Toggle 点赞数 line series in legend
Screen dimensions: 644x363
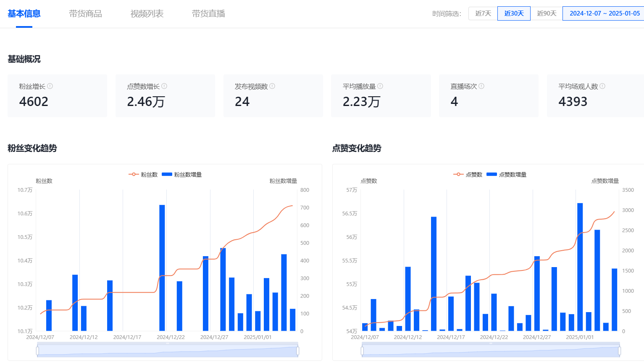[468, 175]
